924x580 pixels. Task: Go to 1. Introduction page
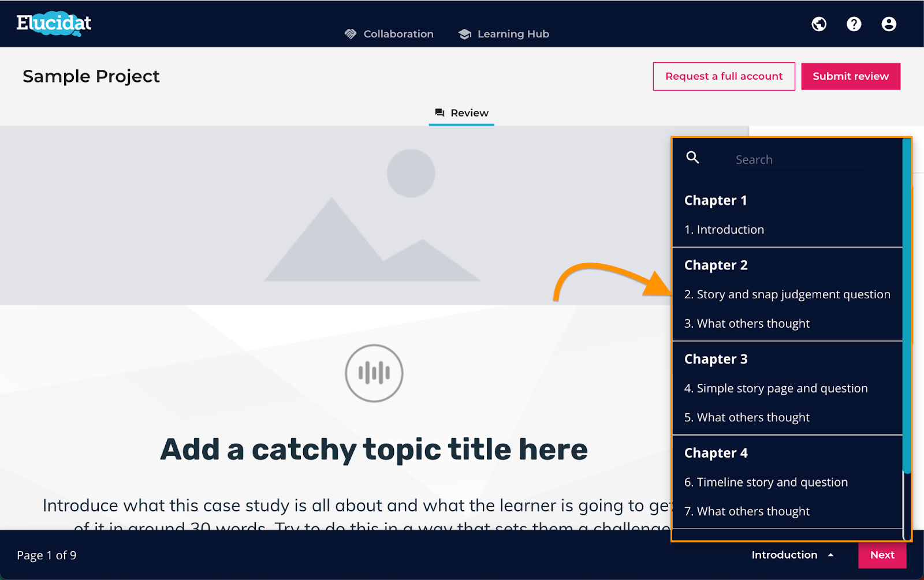click(724, 230)
